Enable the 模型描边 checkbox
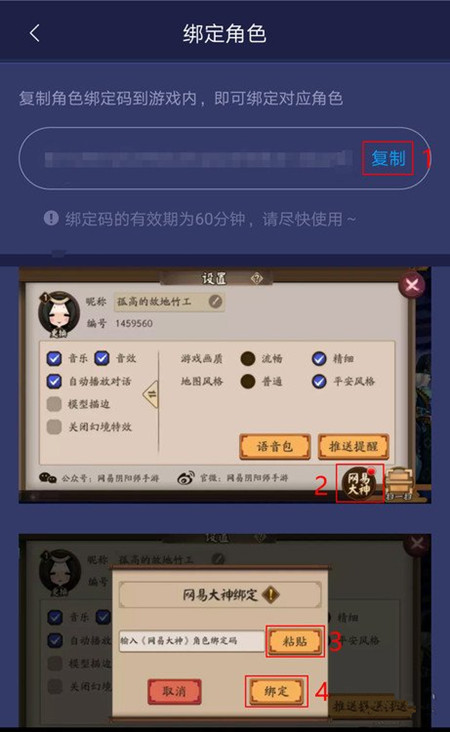Screen dimensions: 450x732 tap(54, 404)
